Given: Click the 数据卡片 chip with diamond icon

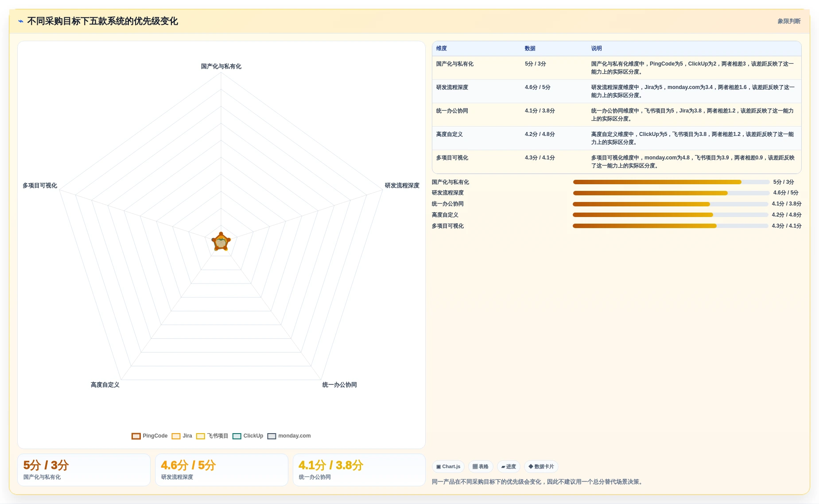Looking at the screenshot, I should click(x=541, y=466).
